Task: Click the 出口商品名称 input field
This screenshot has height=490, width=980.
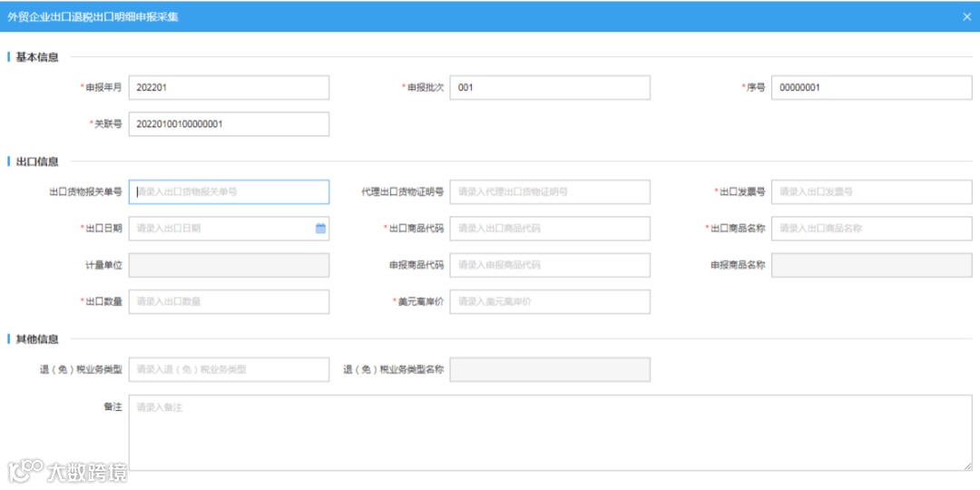Action: point(872,229)
